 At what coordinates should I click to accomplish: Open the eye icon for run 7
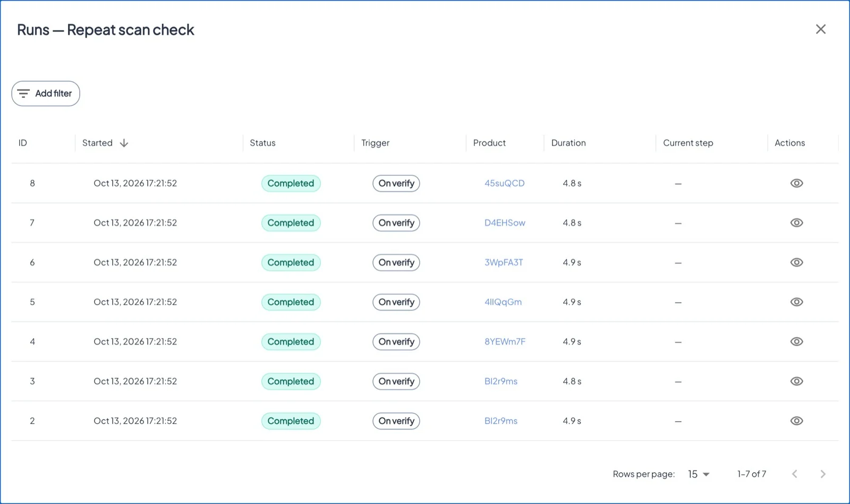pyautogui.click(x=796, y=223)
